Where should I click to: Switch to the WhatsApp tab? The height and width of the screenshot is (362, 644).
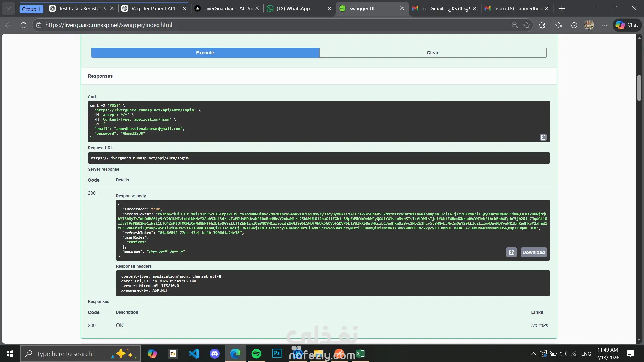pyautogui.click(x=293, y=9)
